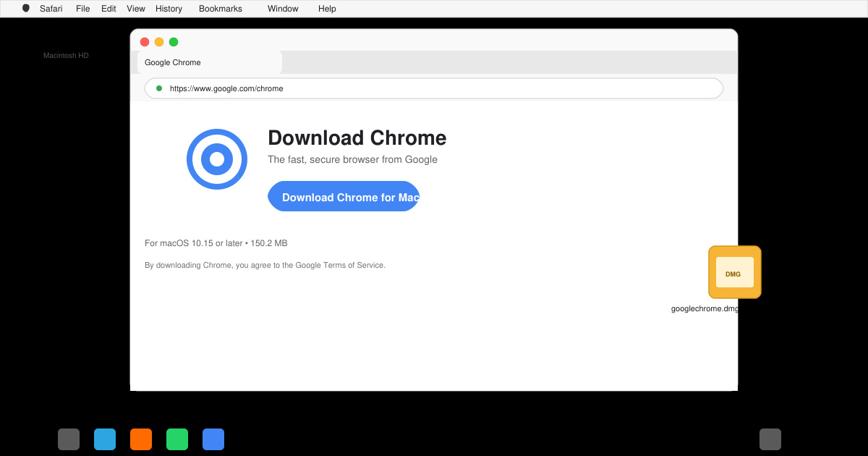Minimize the window with yellow button
Screen dimensions: 868x456
click(x=159, y=42)
